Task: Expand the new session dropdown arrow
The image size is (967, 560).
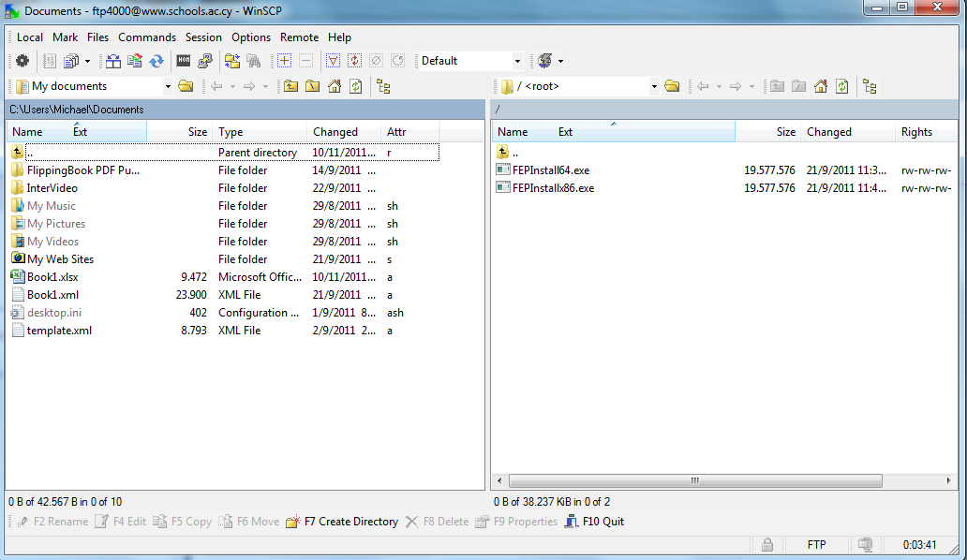Action: pos(560,61)
